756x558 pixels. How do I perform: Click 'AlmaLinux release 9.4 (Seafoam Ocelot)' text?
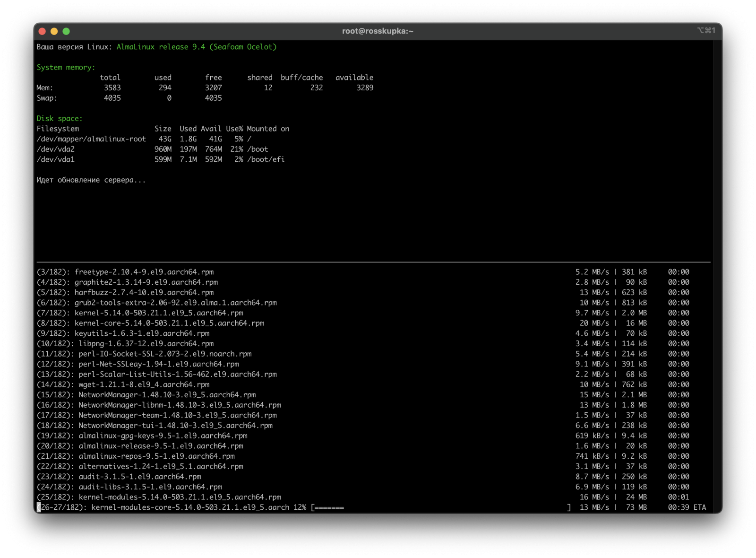tap(197, 47)
